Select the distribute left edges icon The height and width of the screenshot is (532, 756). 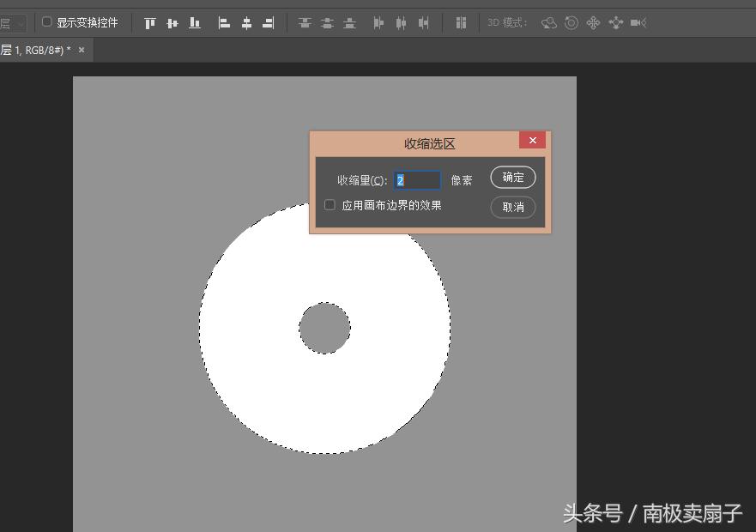(x=378, y=22)
